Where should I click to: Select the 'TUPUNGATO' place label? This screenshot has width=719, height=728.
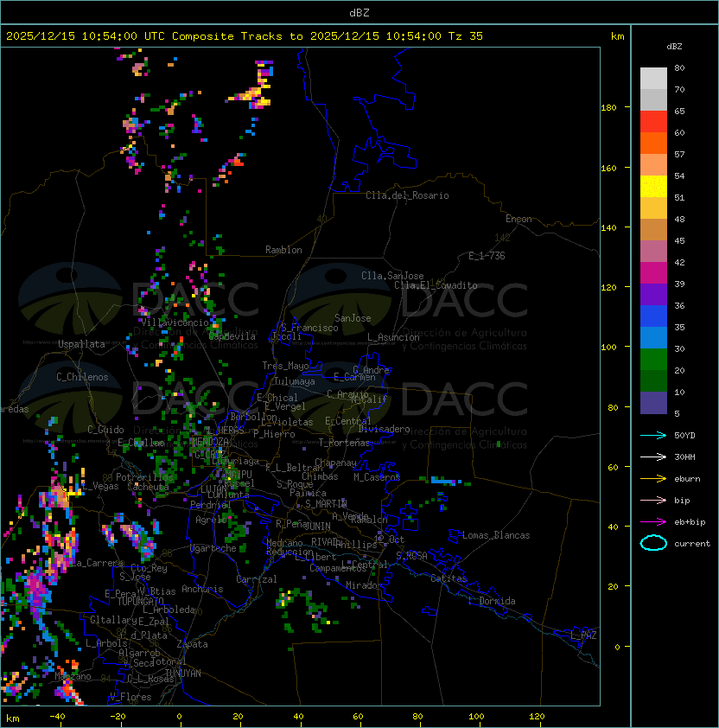[x=141, y=602]
